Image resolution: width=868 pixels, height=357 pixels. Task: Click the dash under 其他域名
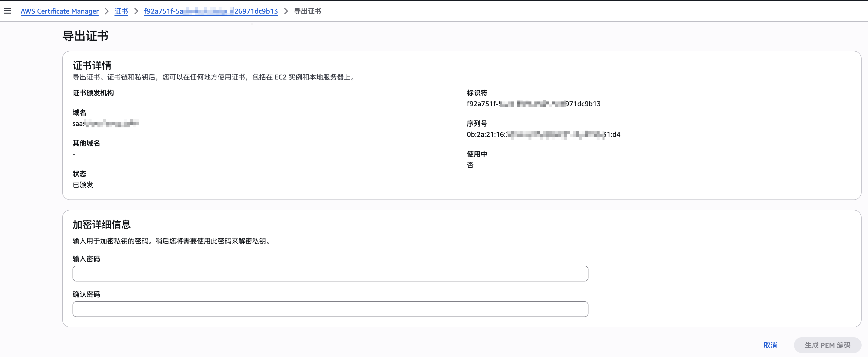tap(74, 154)
